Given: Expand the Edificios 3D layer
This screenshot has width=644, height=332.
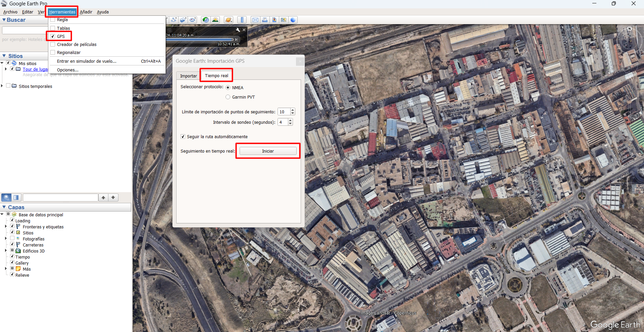Looking at the screenshot, I should coord(6,251).
